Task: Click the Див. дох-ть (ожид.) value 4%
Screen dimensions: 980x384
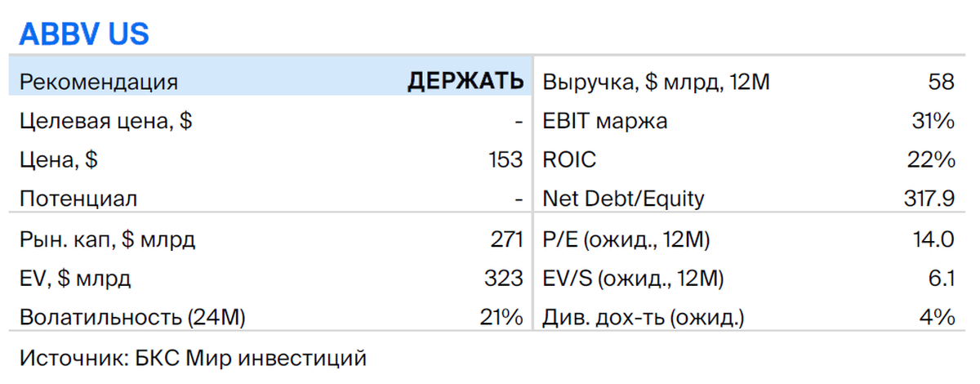Action: pos(938,318)
